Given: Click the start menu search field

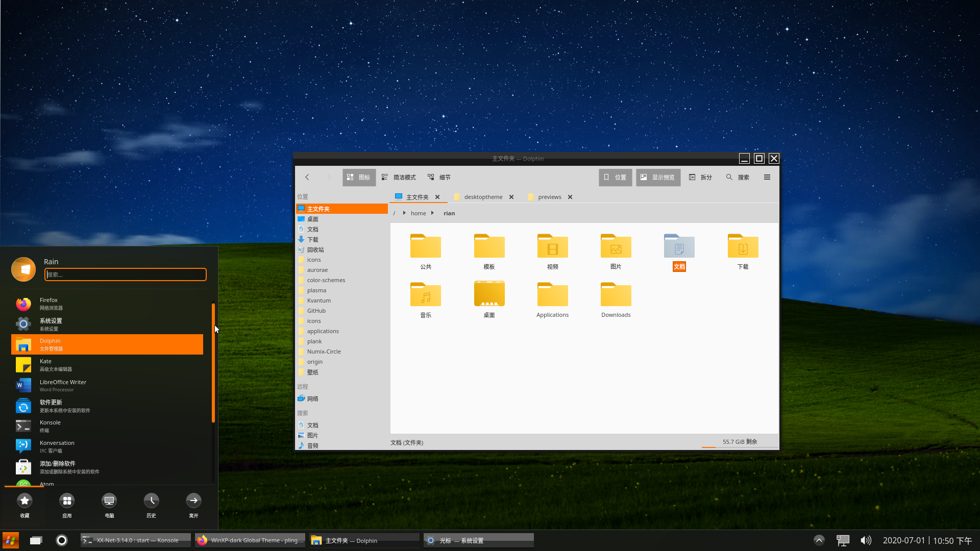Looking at the screenshot, I should pos(126,274).
